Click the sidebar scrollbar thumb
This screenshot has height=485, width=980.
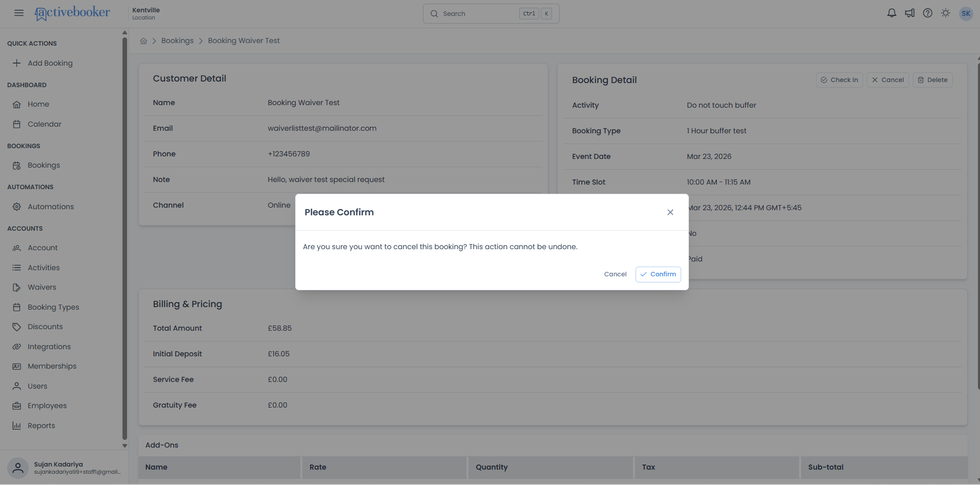click(125, 238)
